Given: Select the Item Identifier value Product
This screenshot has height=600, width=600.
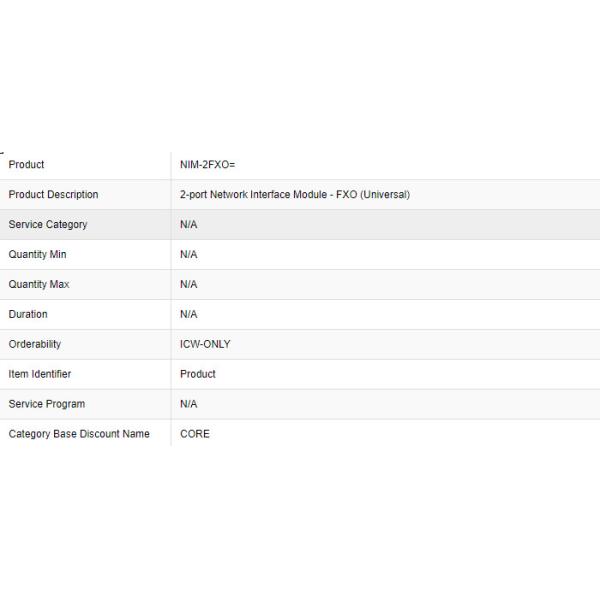Looking at the screenshot, I should tap(198, 375).
